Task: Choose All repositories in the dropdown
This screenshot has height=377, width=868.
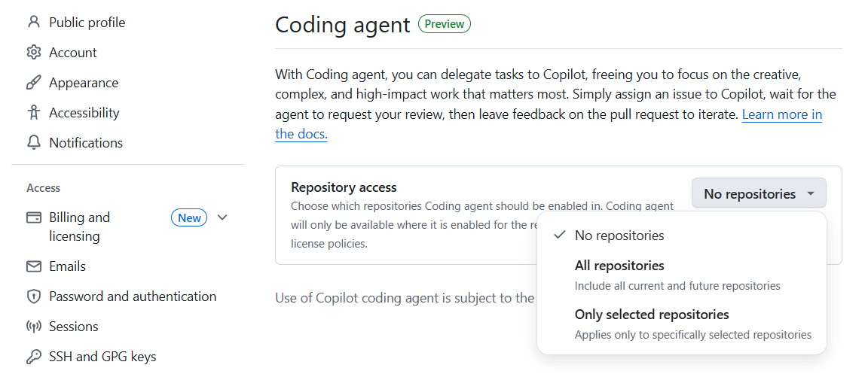Action: [x=619, y=266]
